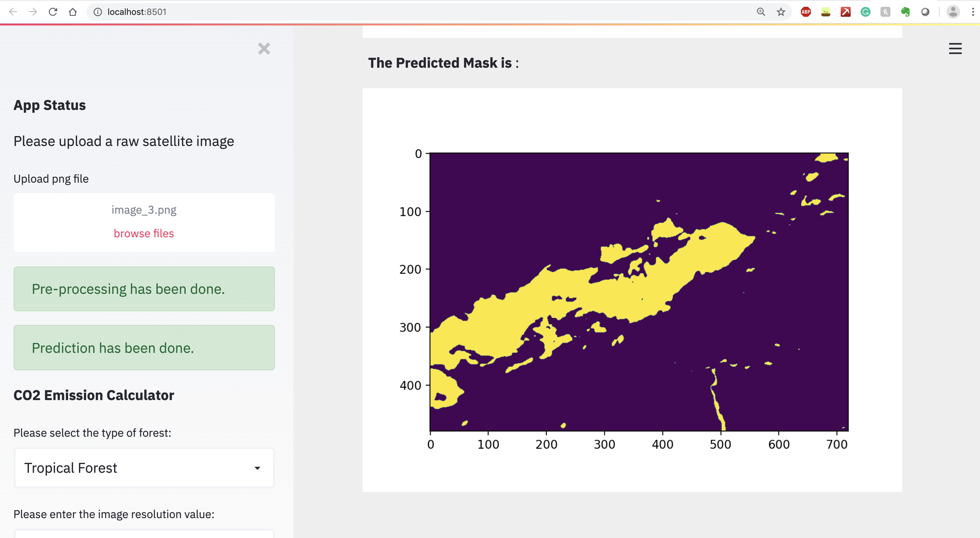Open Chrome's three-dot menu
Screen dimensions: 980x538
pos(973,12)
